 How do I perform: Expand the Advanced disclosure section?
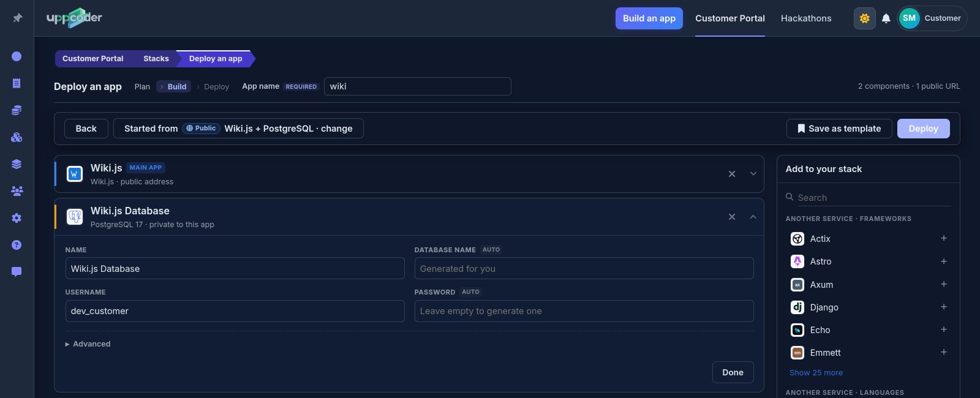pyautogui.click(x=88, y=344)
